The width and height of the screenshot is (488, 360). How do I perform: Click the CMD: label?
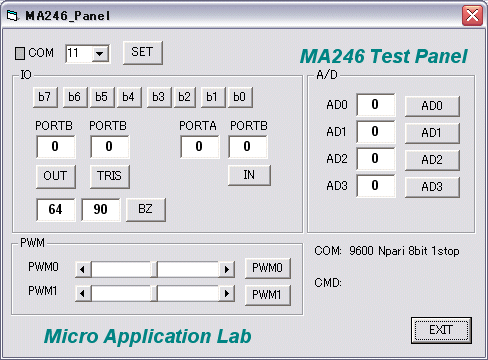pos(328,283)
